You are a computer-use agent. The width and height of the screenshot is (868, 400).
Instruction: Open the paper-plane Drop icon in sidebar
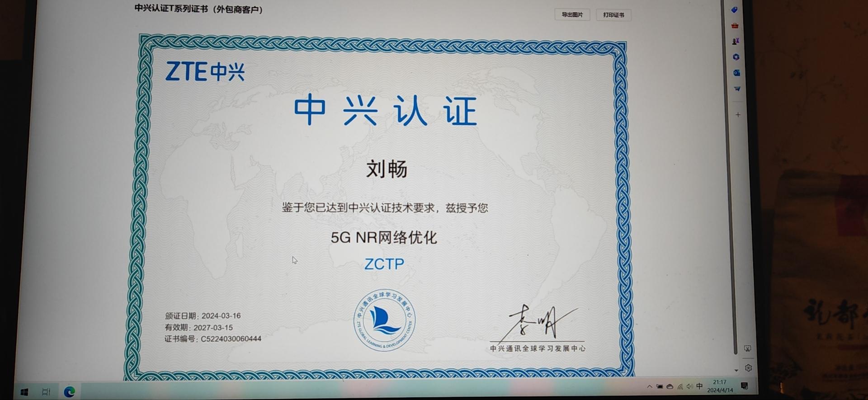coord(737,89)
